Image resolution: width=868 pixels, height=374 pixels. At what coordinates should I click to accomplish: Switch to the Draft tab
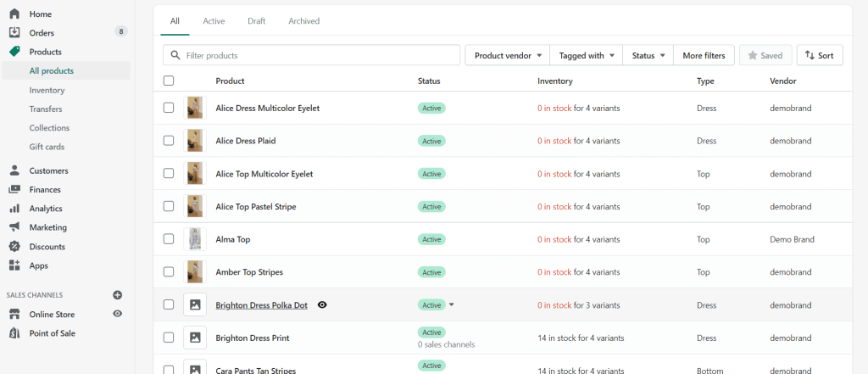pos(256,20)
